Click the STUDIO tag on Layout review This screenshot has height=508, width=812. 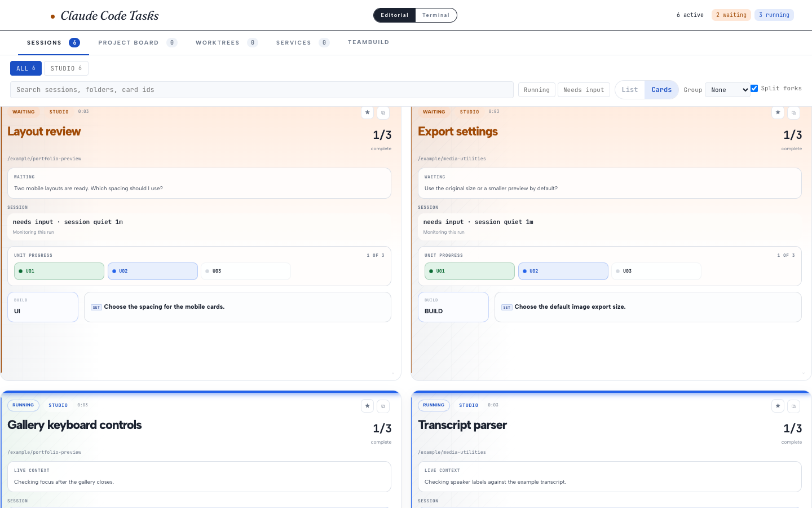59,112
